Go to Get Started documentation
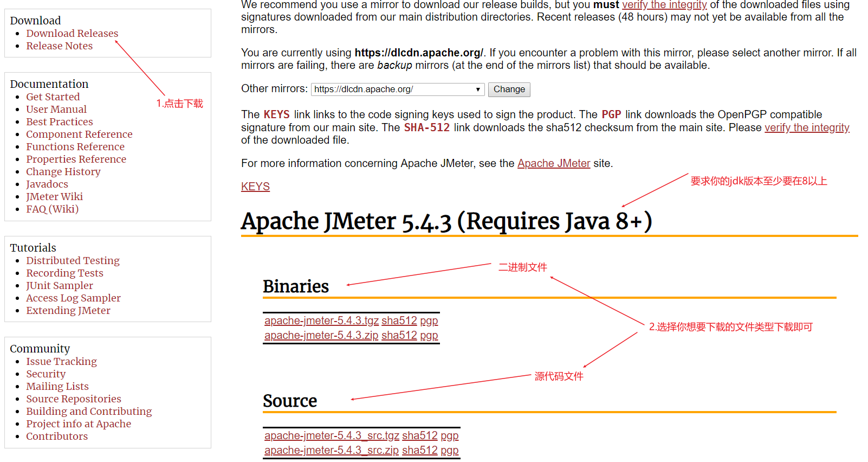 (53, 97)
